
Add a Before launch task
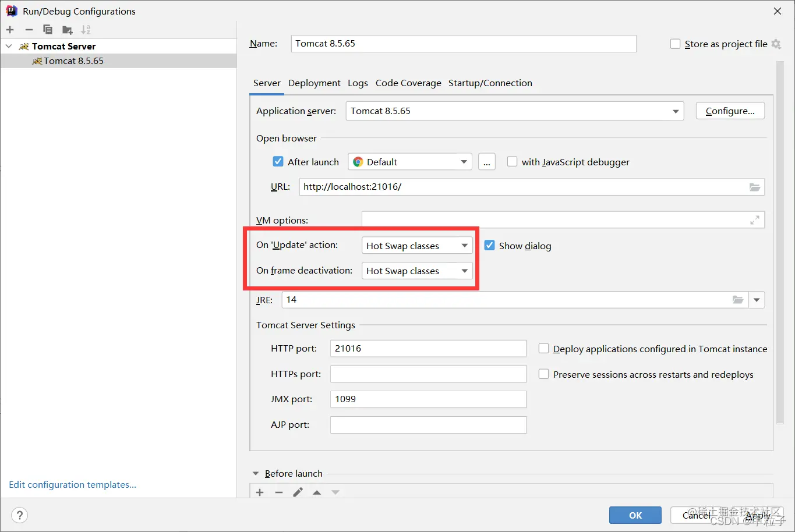click(x=260, y=492)
